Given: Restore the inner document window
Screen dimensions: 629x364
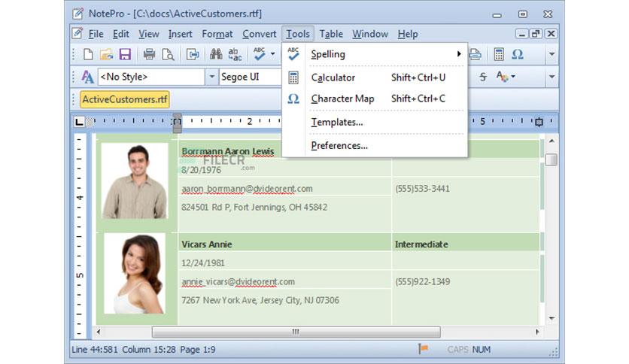Looking at the screenshot, I should pyautogui.click(x=536, y=34).
